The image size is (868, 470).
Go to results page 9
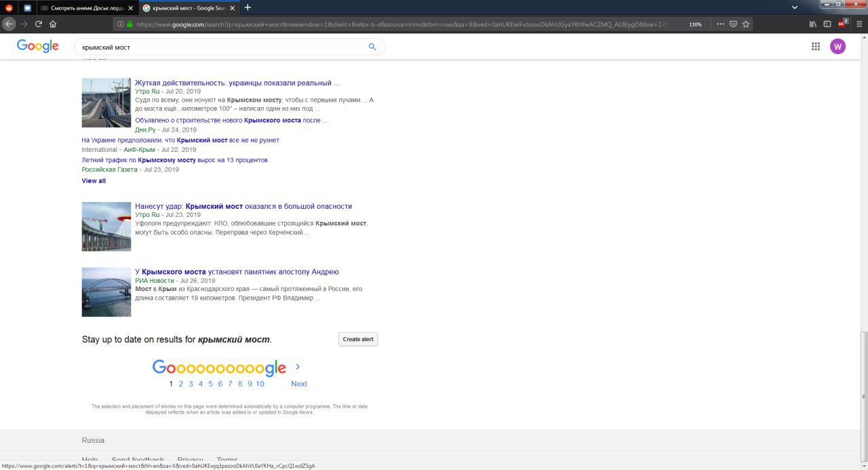(x=250, y=384)
